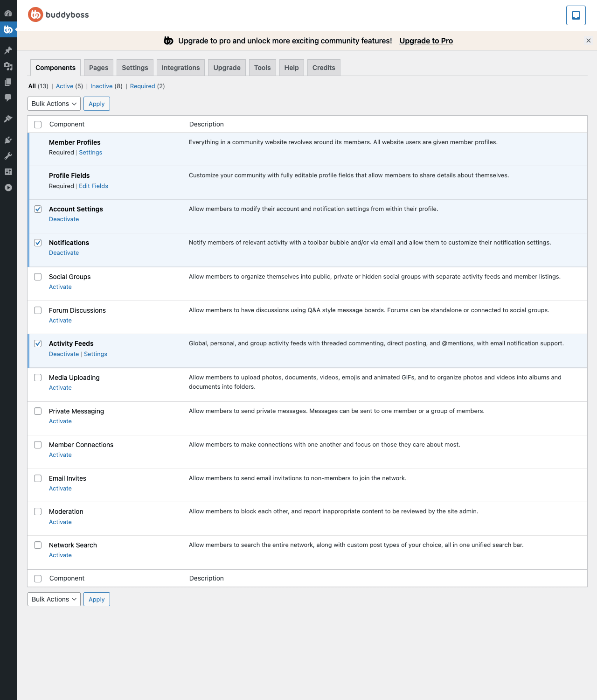Viewport: 597px width, 700px height.
Task: Filter components by Inactive
Action: pyautogui.click(x=101, y=86)
